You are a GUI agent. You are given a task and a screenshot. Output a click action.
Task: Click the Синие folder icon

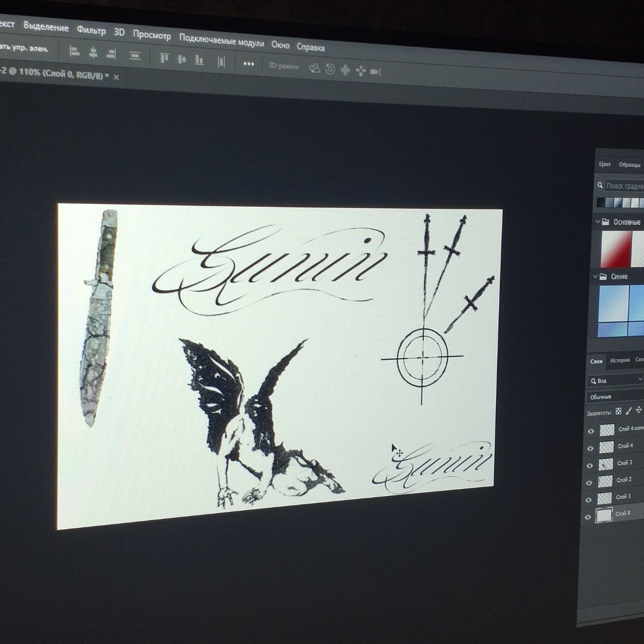603,277
